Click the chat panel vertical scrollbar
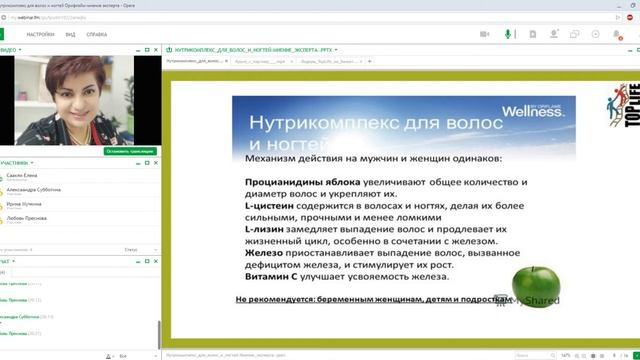This screenshot has width=640, height=360. [x=159, y=335]
